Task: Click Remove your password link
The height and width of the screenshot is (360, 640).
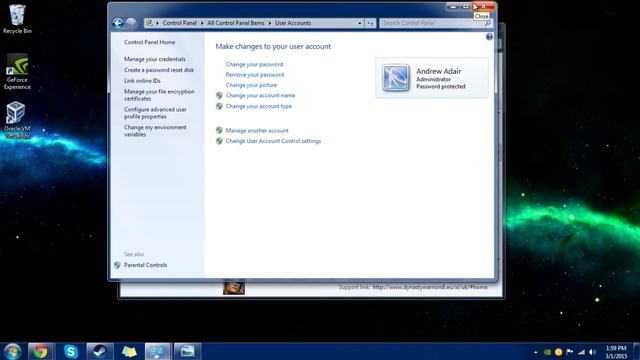Action: tap(255, 75)
